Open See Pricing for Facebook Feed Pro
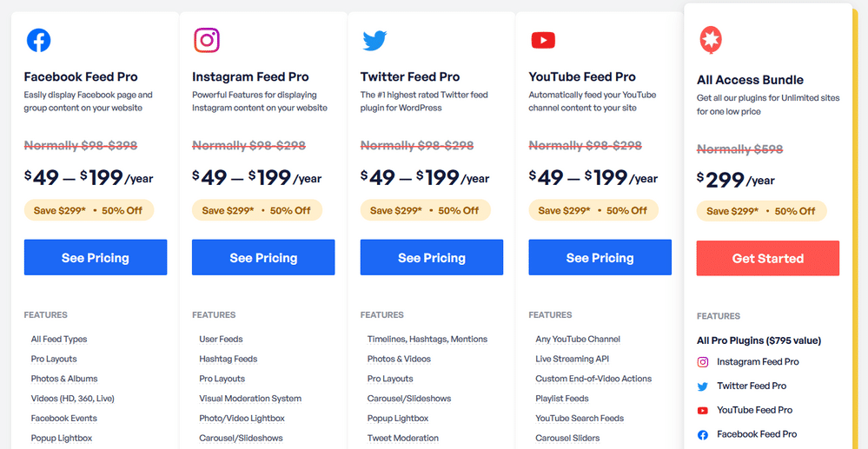The image size is (868, 449). tap(96, 257)
